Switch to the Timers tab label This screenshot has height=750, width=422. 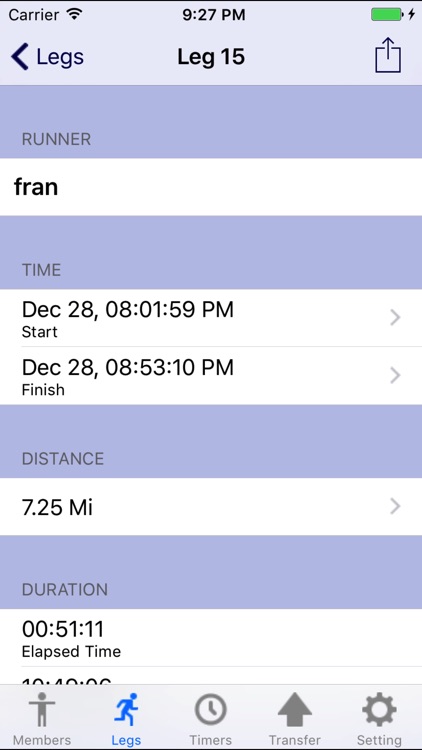211,740
